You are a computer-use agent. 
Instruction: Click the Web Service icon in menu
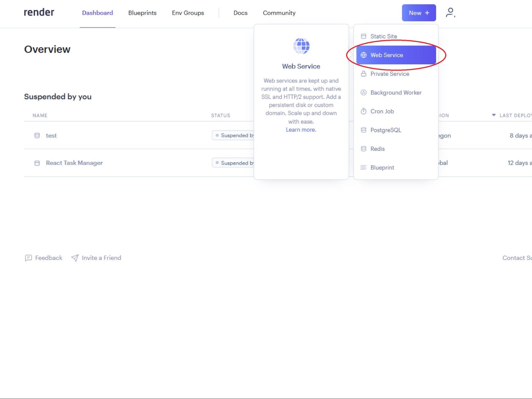[x=364, y=55]
